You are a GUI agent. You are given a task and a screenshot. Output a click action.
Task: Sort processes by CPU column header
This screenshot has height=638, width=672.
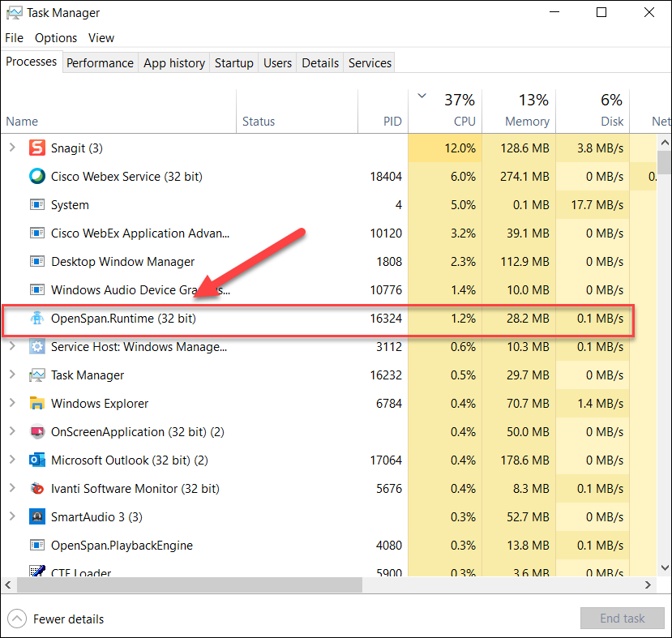(458, 112)
